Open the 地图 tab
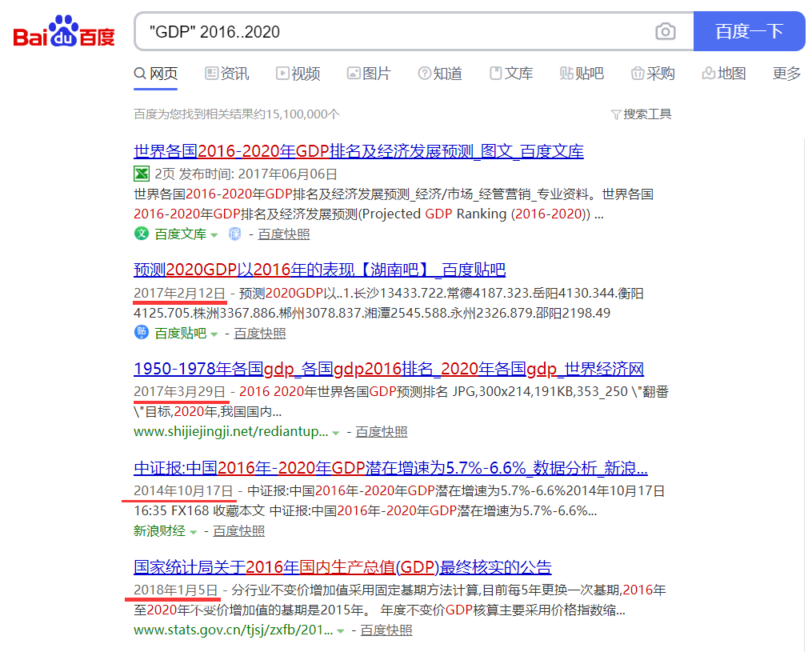This screenshot has height=652, width=812. pos(723,74)
